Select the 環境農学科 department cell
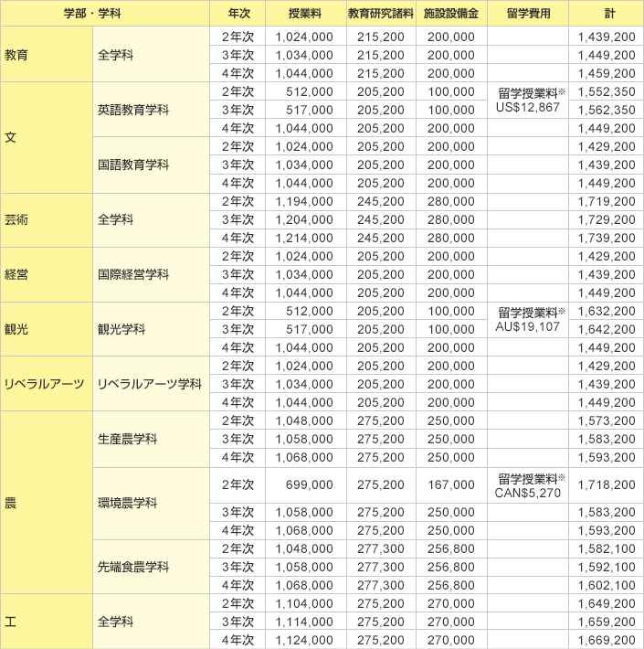Viewport: 644px width, 649px height. point(151,504)
